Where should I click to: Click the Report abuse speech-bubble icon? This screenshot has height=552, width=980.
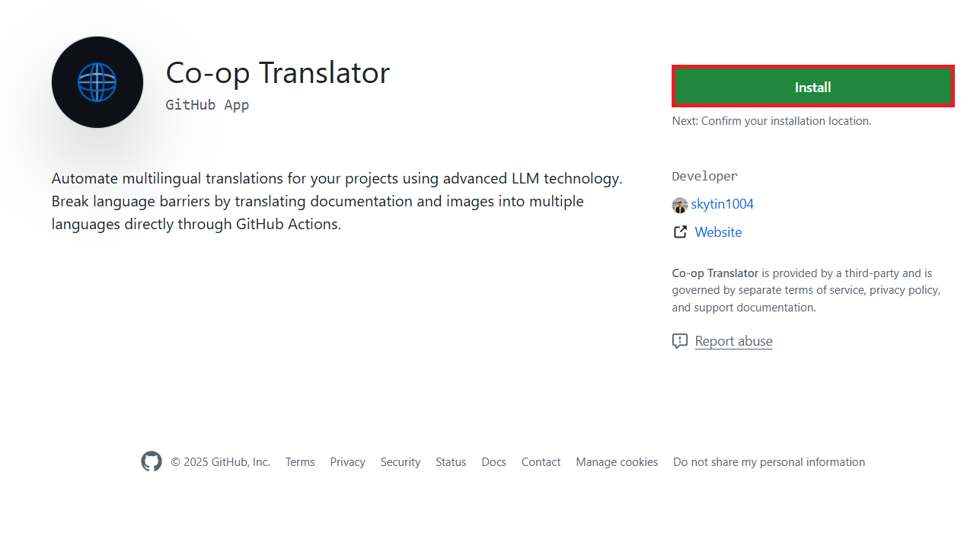coord(680,341)
